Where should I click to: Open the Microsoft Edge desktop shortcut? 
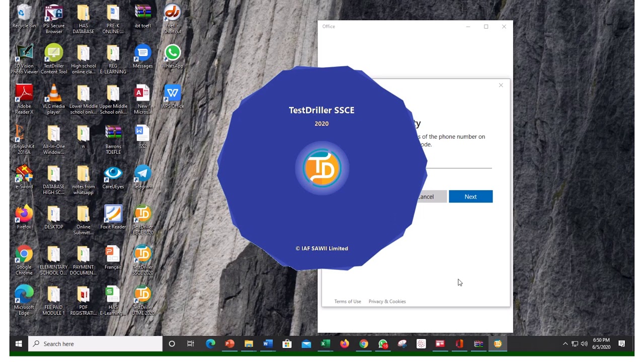24,301
